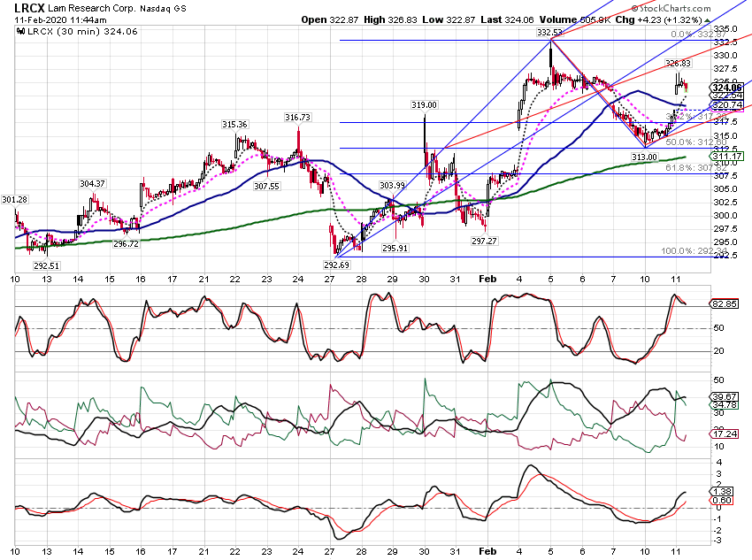
Task: Click the 292.69 low price label
Action: pos(337,265)
